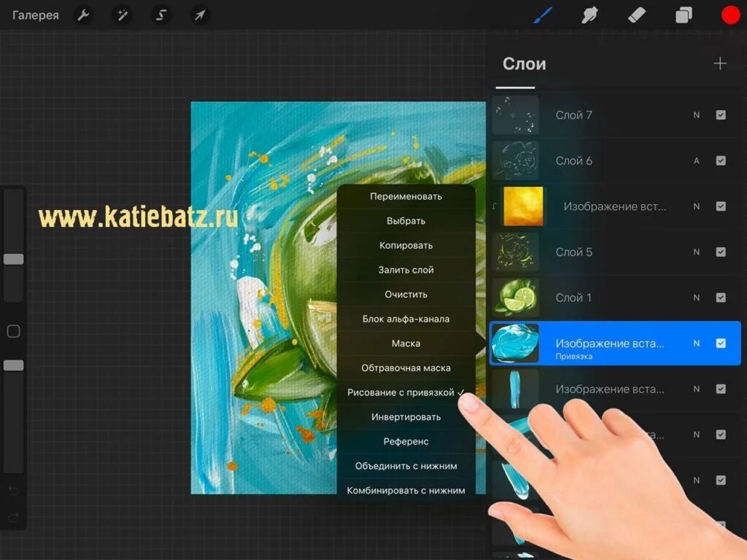Activate the Transform arrow tool
The height and width of the screenshot is (560, 747).
coord(200,15)
